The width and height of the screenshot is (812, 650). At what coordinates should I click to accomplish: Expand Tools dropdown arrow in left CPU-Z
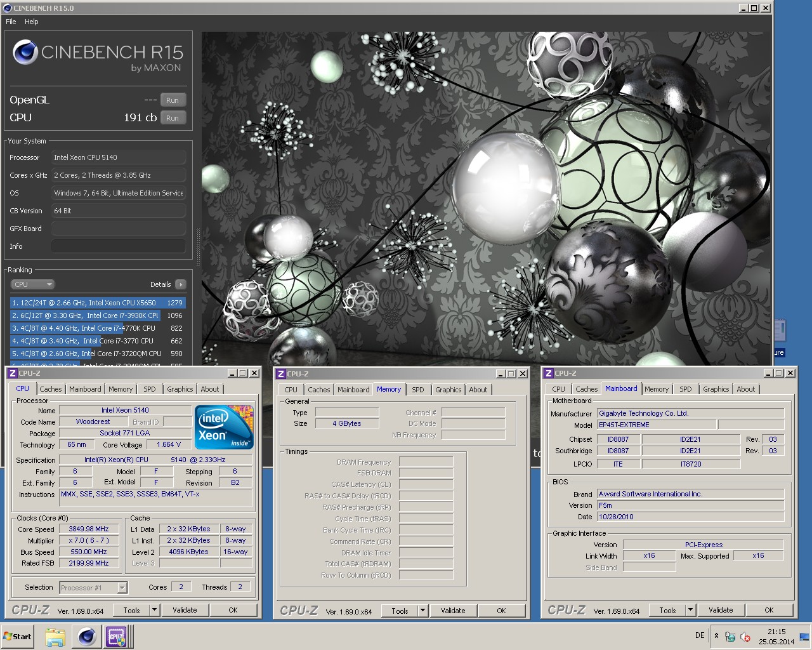154,610
